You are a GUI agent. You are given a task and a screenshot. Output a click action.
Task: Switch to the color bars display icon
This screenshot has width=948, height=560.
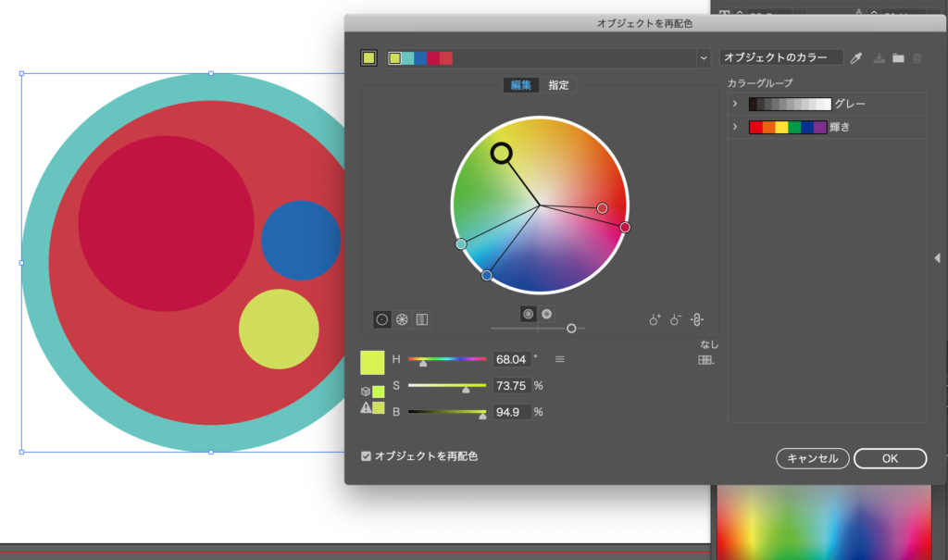(x=422, y=319)
